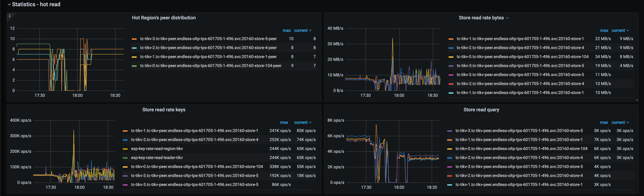Image resolution: width=644 pixels, height=196 pixels.
Task: Open the Store read rate keys panel title menu
Action: tap(164, 110)
